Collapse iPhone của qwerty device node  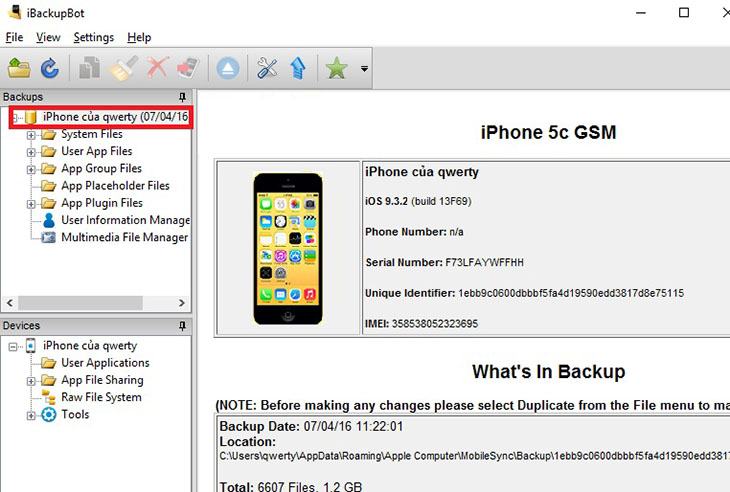(13, 347)
